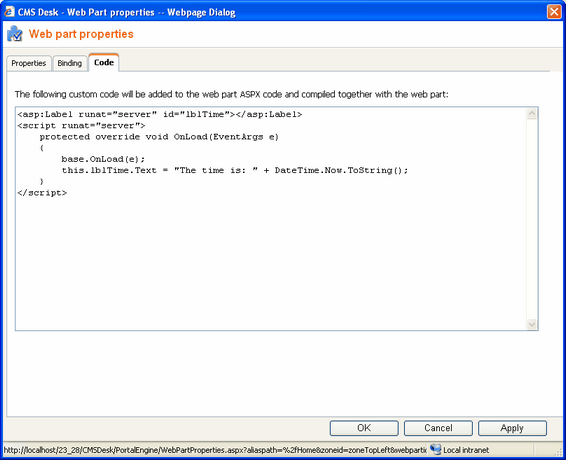Click the code editor scrollbar track
Viewport: 566px width, 460px height.
click(x=531, y=219)
